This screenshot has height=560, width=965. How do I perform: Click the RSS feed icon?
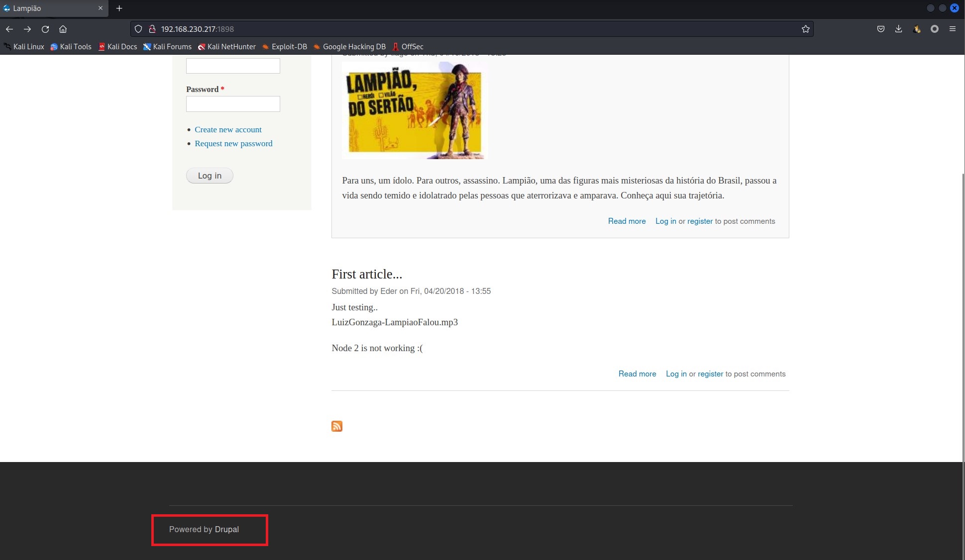coord(337,426)
